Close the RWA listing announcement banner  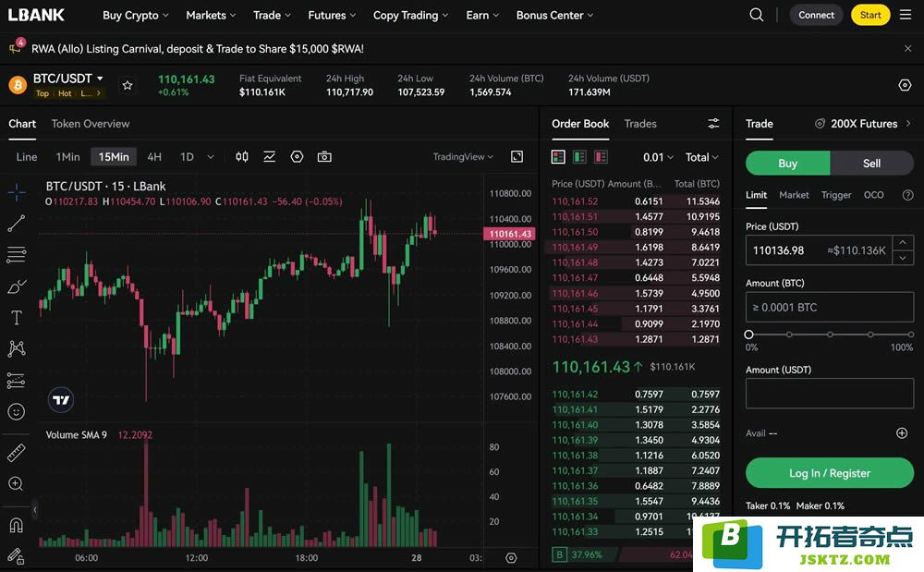coord(907,49)
